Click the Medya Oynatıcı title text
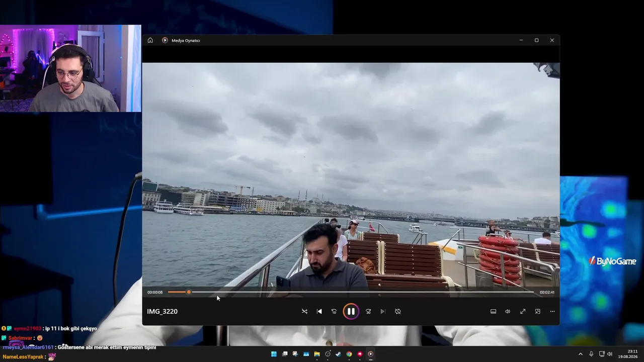Image resolution: width=644 pixels, height=362 pixels. [186, 41]
